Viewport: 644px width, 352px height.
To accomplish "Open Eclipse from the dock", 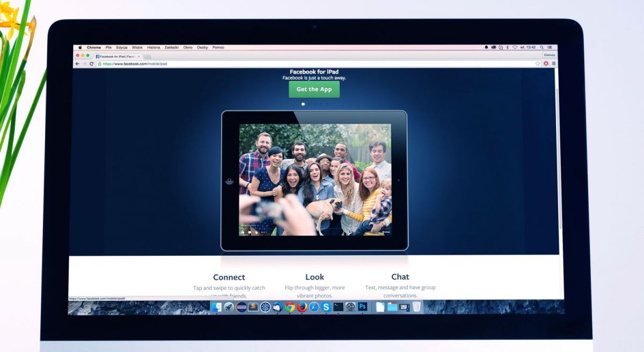I will (x=241, y=307).
